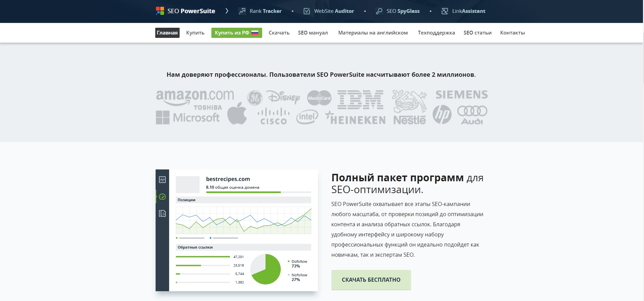Click the Disney logo
The width and height of the screenshot is (644, 301).
(283, 97)
